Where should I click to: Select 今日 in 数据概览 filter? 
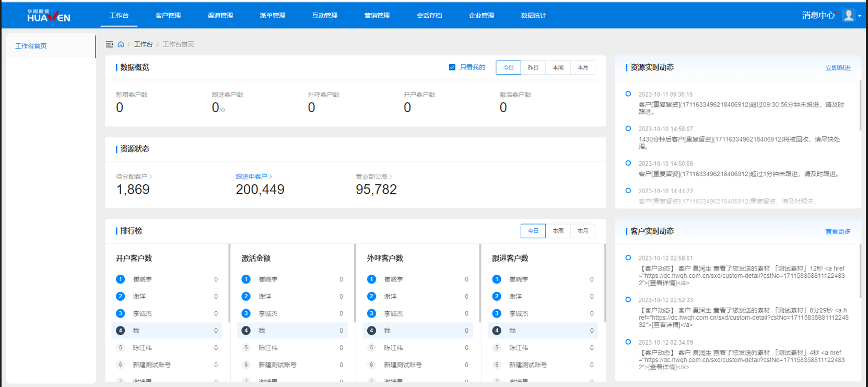(508, 67)
